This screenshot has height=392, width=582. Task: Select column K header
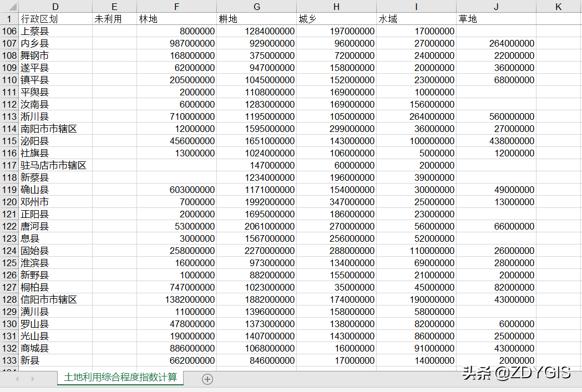(x=559, y=7)
